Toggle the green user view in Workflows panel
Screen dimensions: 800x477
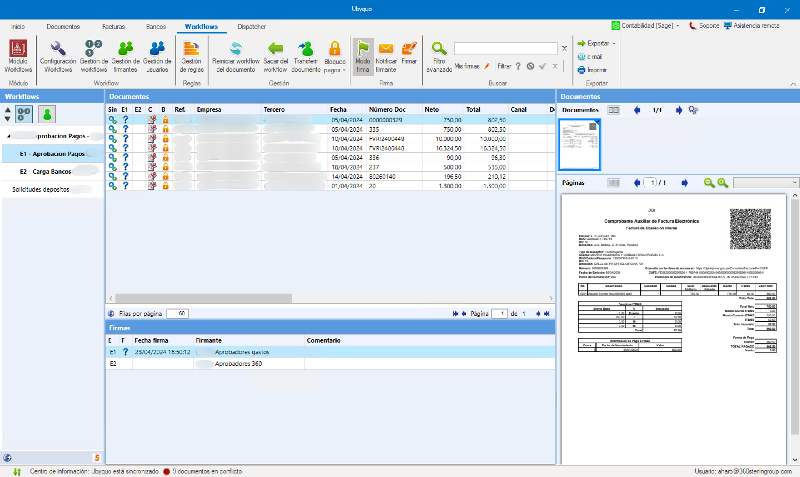click(46, 113)
